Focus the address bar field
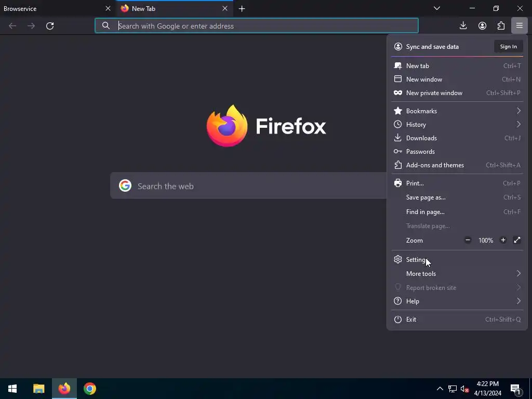The height and width of the screenshot is (399, 532). click(257, 26)
